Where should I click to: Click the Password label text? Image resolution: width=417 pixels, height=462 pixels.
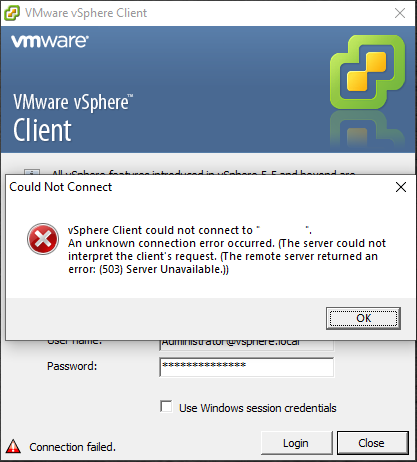click(x=72, y=366)
